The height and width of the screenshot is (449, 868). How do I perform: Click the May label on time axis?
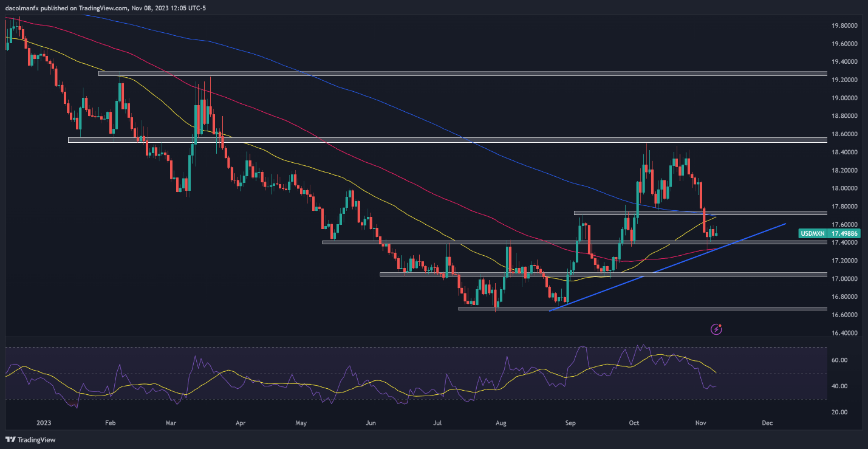[x=302, y=422]
